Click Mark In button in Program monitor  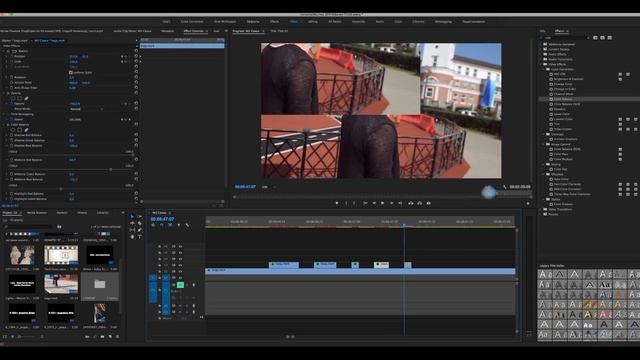pos(346,203)
